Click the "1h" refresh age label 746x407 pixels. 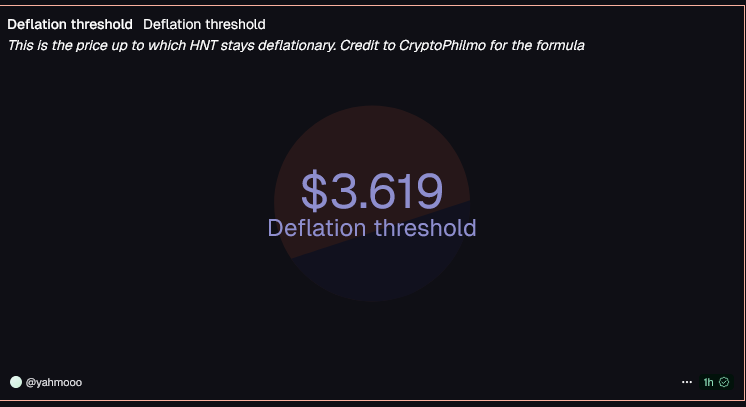pos(709,382)
